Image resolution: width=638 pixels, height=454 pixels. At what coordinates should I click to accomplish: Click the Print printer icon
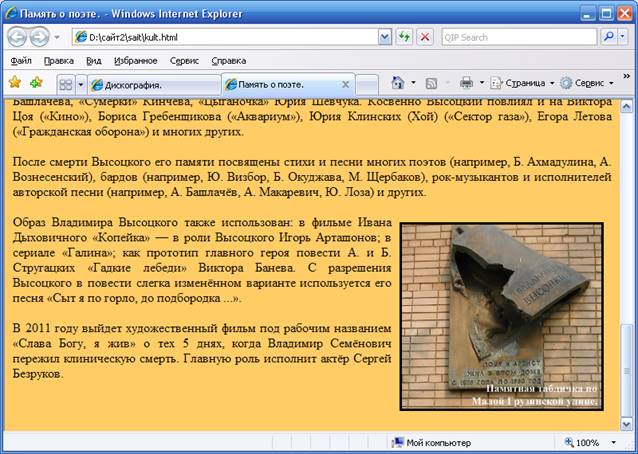coord(466,83)
